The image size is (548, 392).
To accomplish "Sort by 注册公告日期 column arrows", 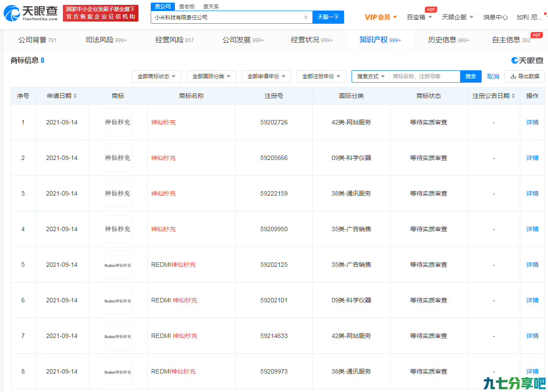I will click(513, 96).
